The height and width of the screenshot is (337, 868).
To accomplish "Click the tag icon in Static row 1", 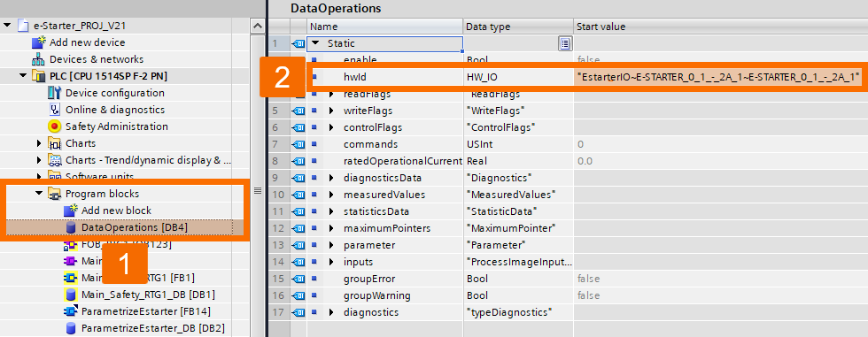I will coord(299,43).
